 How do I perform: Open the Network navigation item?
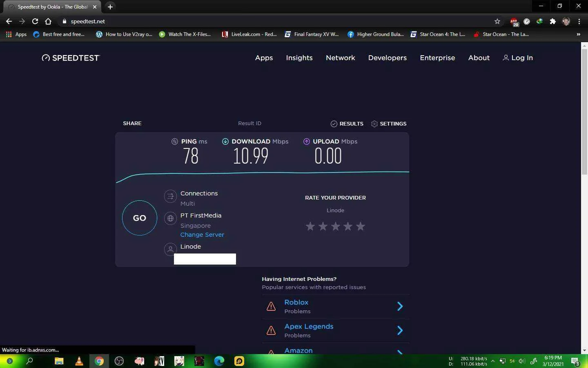341,58
